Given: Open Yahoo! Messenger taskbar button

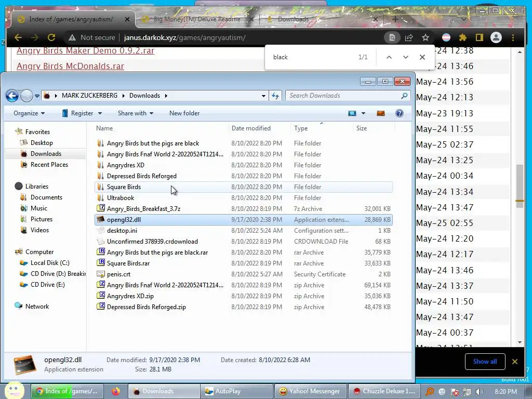Looking at the screenshot, I should (310, 391).
